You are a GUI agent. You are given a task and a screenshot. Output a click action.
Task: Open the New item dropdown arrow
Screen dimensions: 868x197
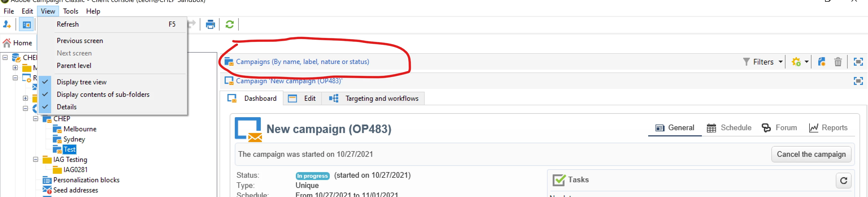(806, 62)
